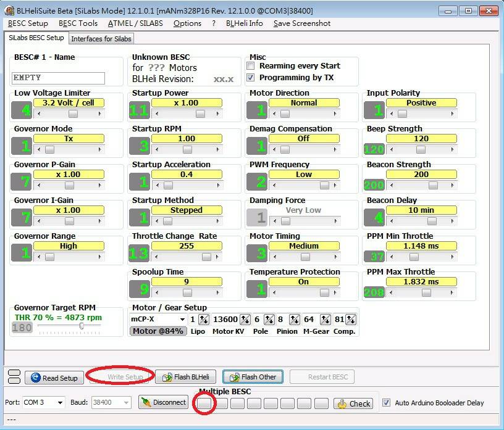Increase Input Polarity with right arrow

pyautogui.click(x=453, y=114)
